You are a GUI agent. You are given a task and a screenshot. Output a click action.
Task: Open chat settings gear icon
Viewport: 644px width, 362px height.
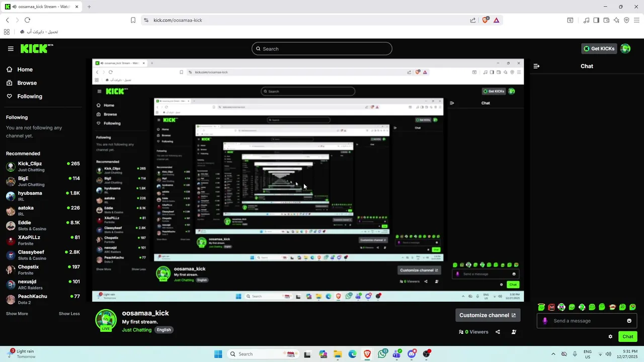[x=610, y=337]
